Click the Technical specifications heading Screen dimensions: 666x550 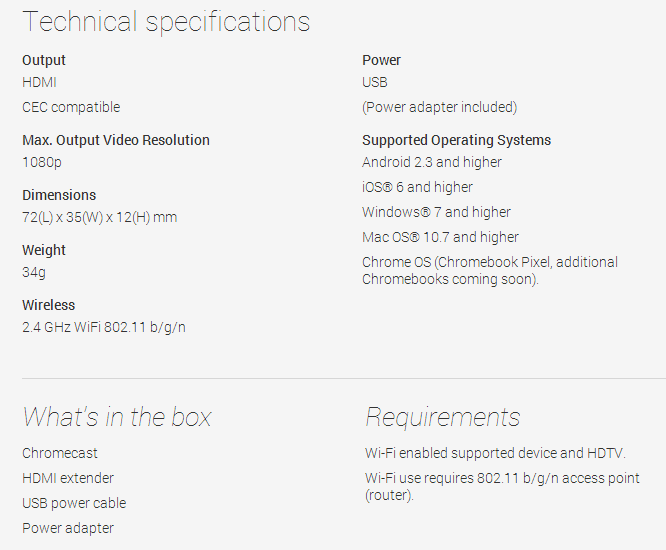pyautogui.click(x=166, y=22)
